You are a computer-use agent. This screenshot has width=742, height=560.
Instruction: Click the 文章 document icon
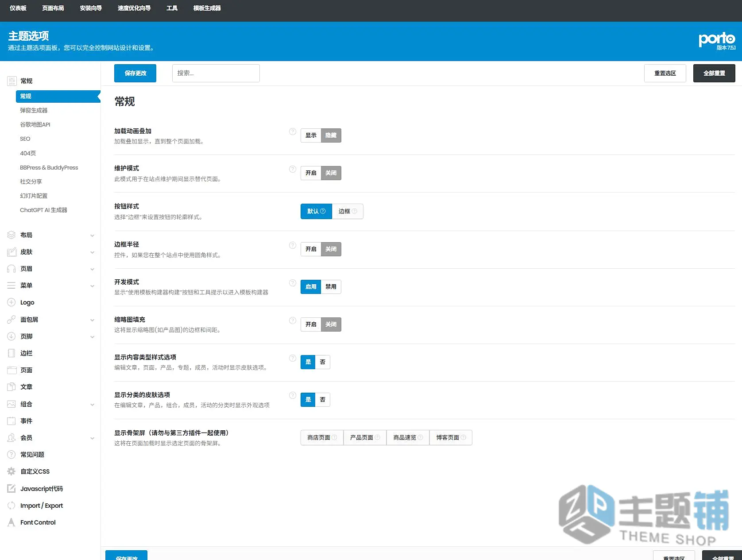pos(12,387)
